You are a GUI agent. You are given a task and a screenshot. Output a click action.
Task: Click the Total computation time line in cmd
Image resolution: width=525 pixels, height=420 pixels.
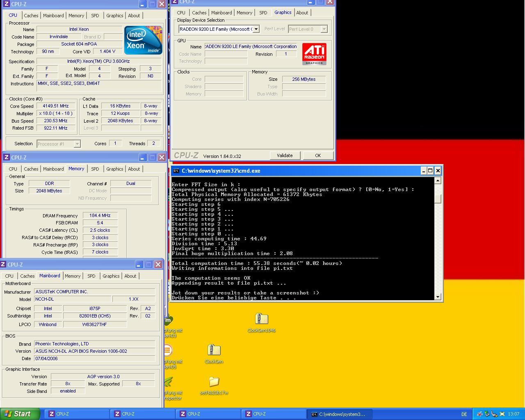(x=257, y=263)
